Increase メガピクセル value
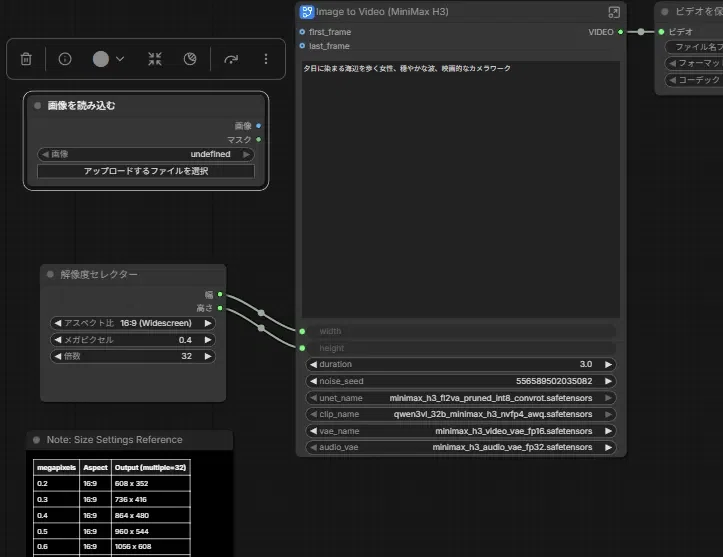 point(208,340)
